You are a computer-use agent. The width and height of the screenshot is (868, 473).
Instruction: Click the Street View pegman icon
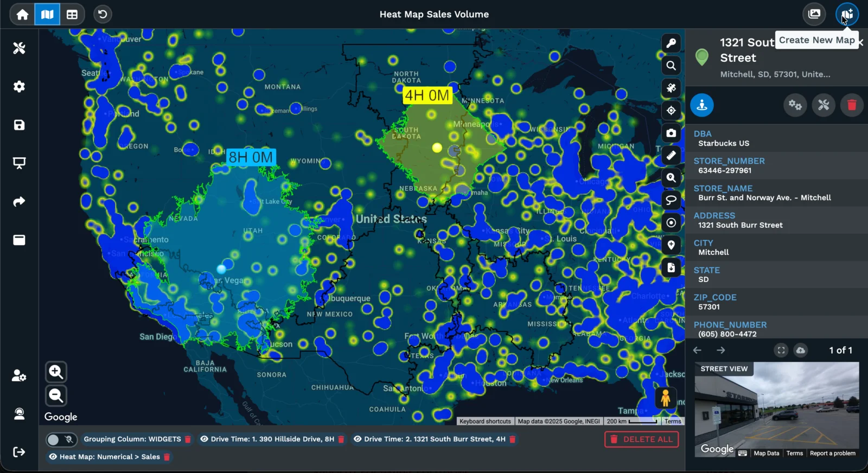666,398
